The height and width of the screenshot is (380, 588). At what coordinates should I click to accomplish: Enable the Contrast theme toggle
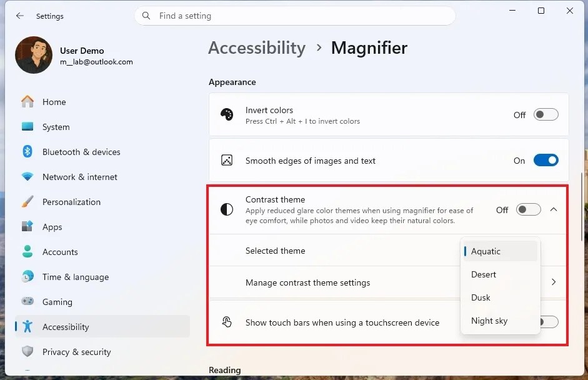[529, 209]
